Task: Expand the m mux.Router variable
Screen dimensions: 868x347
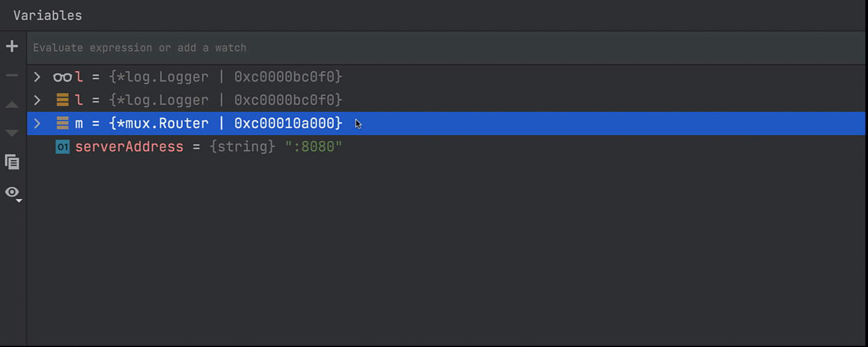Action: tap(37, 123)
